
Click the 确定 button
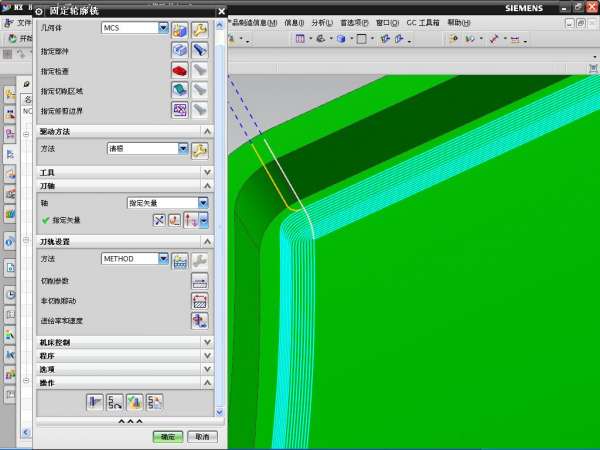[168, 437]
